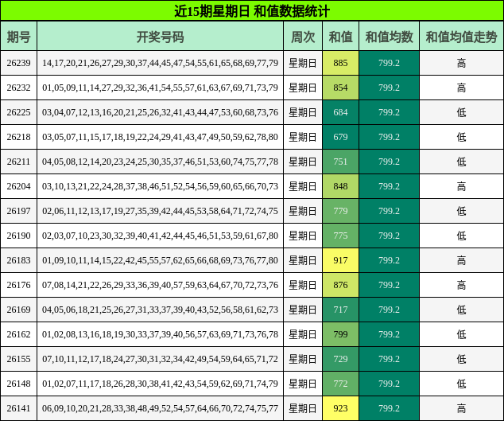Select the sum value 729 cell
This screenshot has height=421, width=504.
pyautogui.click(x=340, y=359)
